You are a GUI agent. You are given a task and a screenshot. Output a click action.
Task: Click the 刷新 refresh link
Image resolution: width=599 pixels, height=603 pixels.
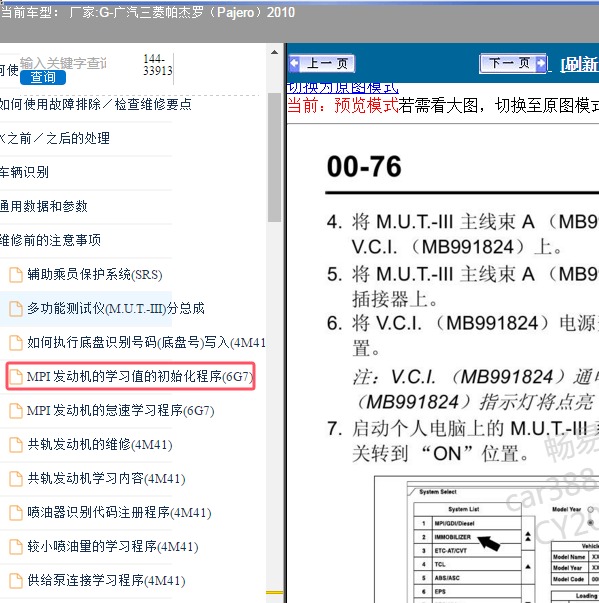click(580, 64)
